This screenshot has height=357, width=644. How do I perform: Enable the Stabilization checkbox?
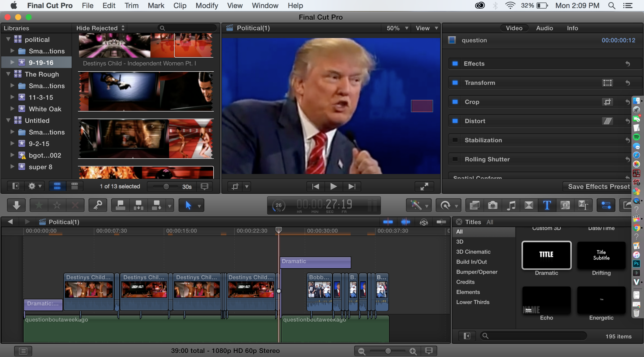click(455, 140)
